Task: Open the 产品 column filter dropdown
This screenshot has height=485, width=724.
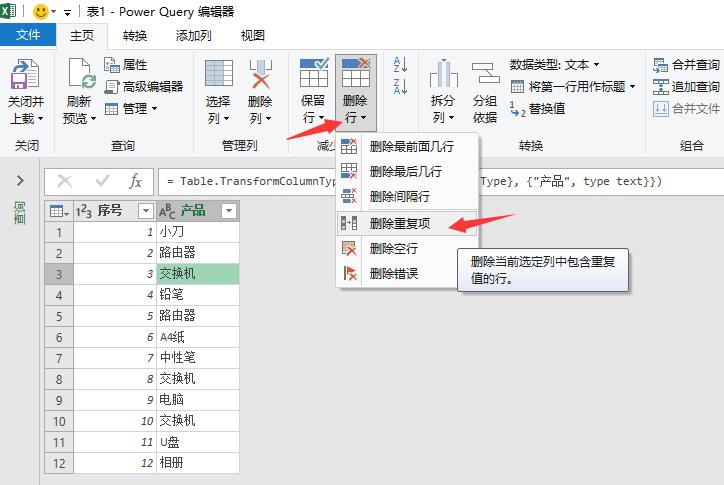Action: pos(229,211)
